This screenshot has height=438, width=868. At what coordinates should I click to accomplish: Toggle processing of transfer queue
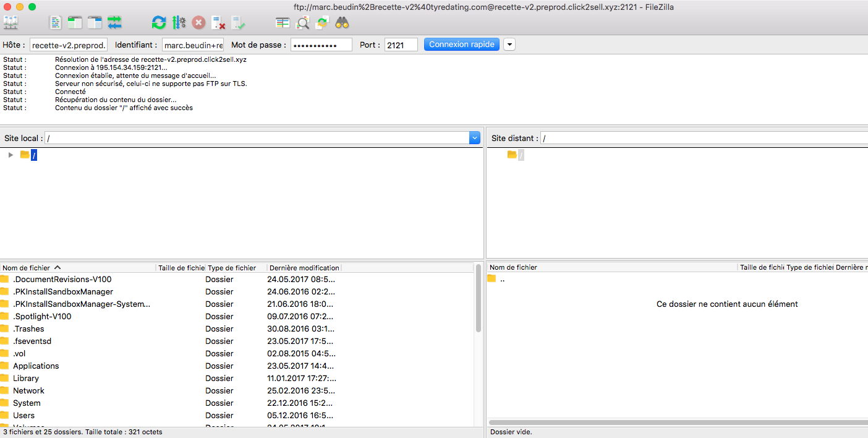179,23
